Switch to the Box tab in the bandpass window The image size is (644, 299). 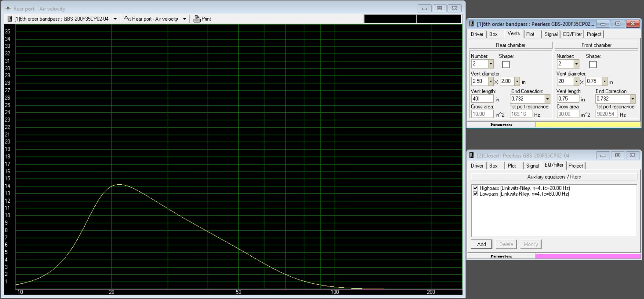[x=493, y=34]
